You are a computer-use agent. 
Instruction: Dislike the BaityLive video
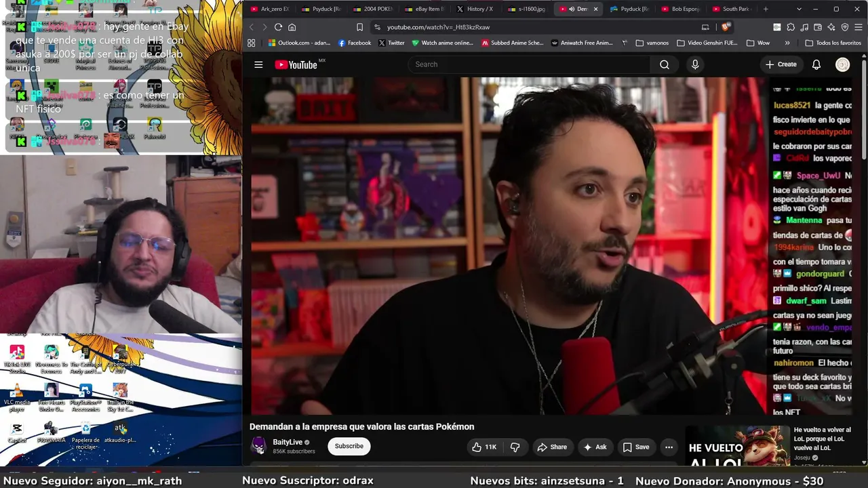coord(515,447)
